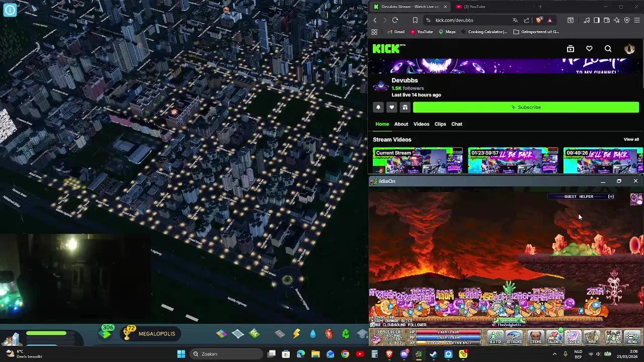Open the Windows Start menu
This screenshot has width=644, height=362.
pyautogui.click(x=181, y=354)
